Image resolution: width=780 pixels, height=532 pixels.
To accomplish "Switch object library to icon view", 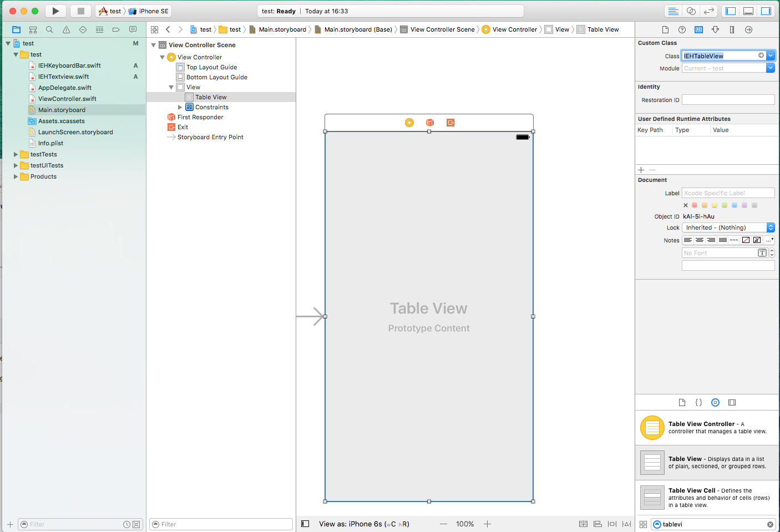I will coord(643,524).
